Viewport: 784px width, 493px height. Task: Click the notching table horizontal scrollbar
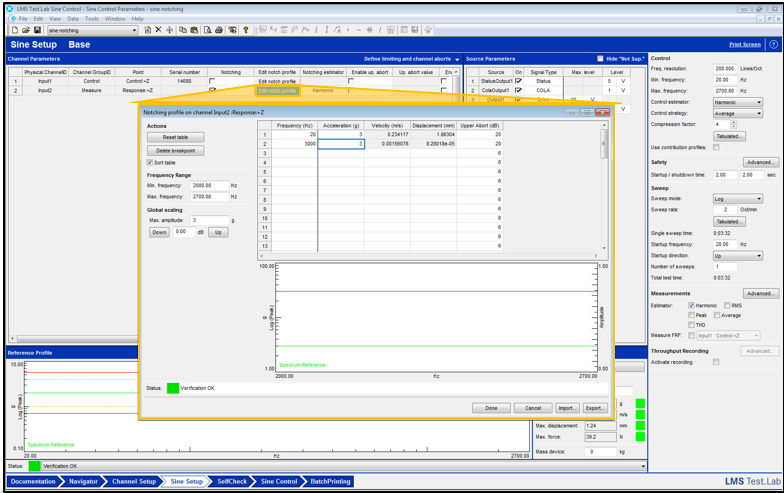[x=428, y=256]
